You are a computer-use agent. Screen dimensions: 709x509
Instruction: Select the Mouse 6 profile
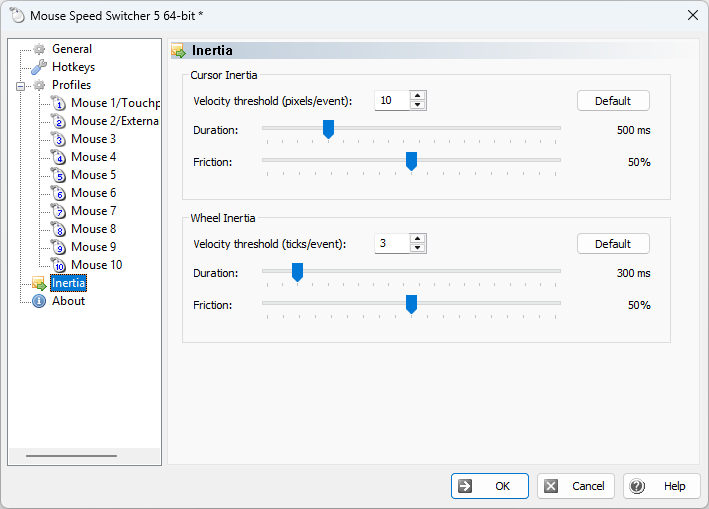pos(94,193)
